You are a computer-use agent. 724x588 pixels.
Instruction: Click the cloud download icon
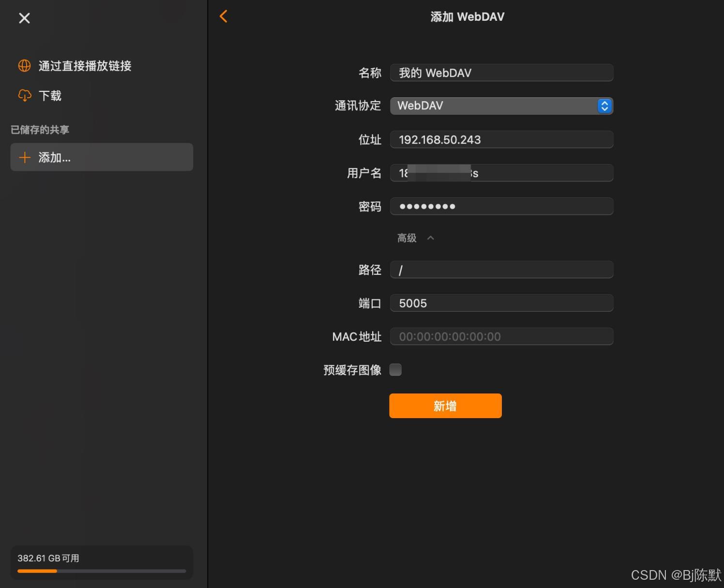pos(24,95)
